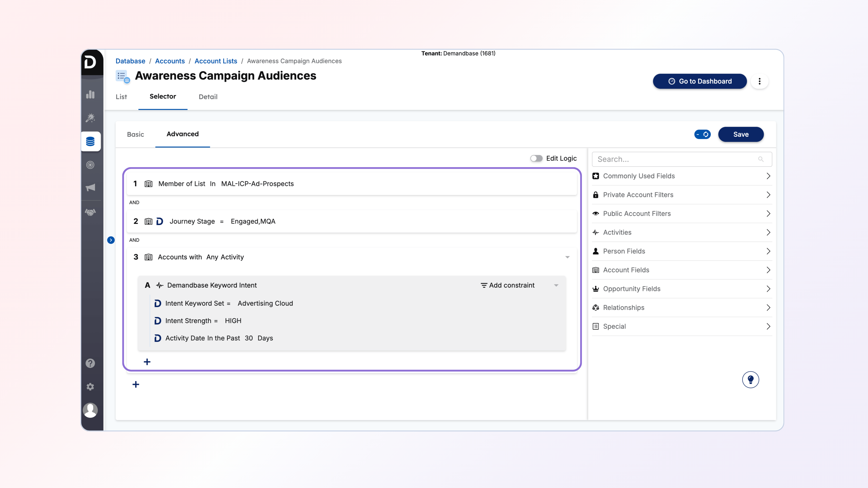Expand Public Account Filters
This screenshot has height=488, width=868.
point(682,214)
